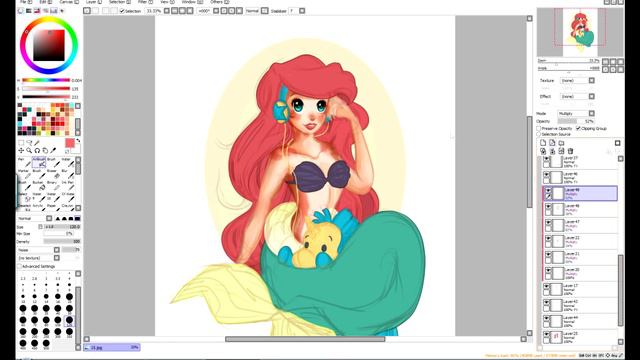Hide Layer20 using its eye icon
640x360 pixels.
tap(548, 271)
